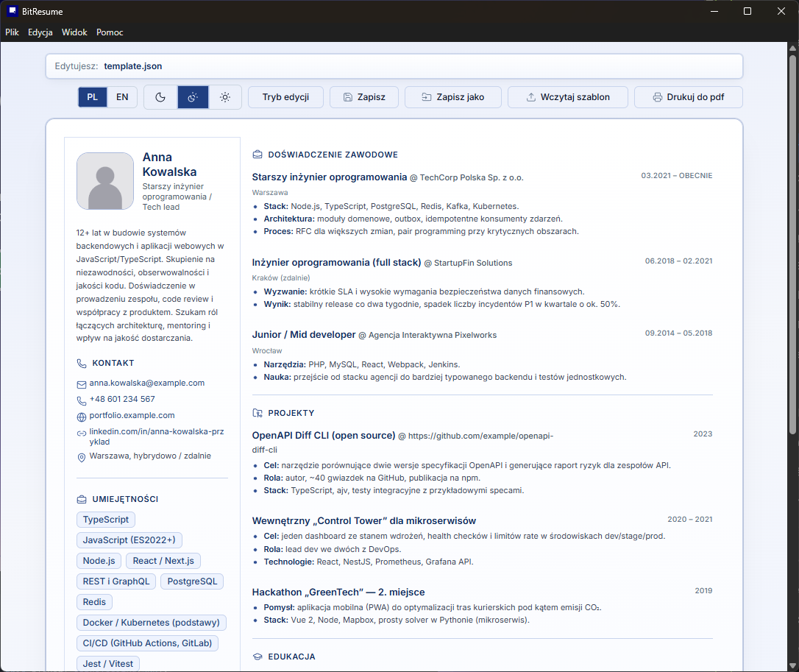
Task: Select light theme using the sun icon
Action: click(x=225, y=96)
